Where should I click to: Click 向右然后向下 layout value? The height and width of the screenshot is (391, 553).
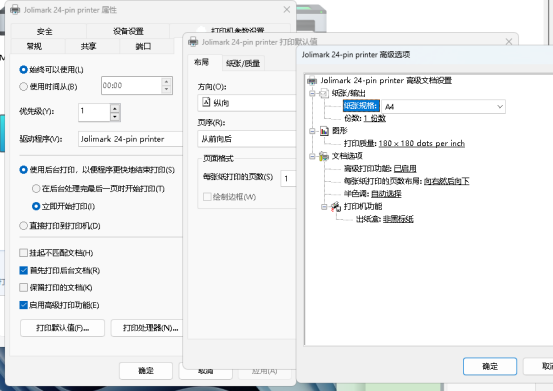[446, 181]
